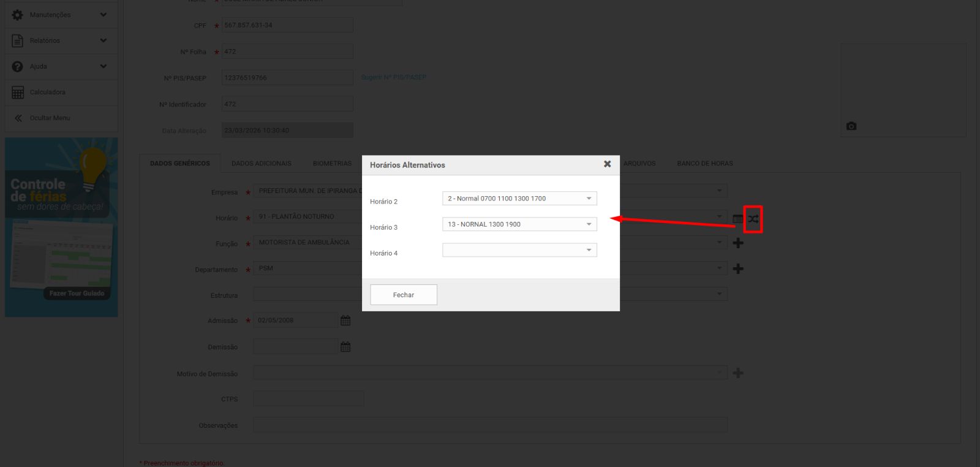Close the Horários Alternativos dialog

(x=607, y=164)
